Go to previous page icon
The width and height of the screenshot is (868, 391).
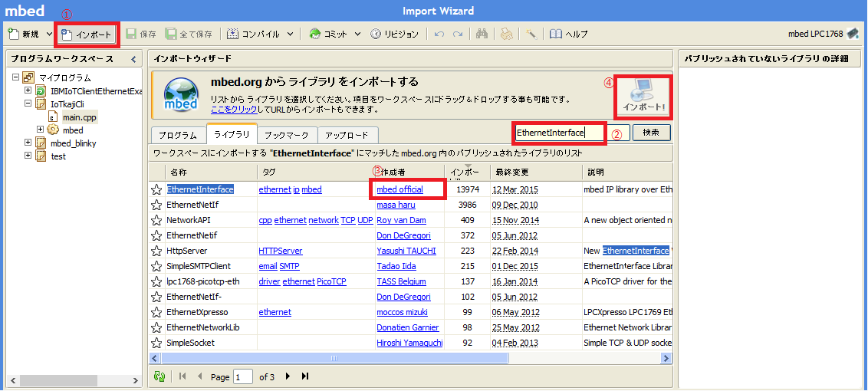point(200,376)
